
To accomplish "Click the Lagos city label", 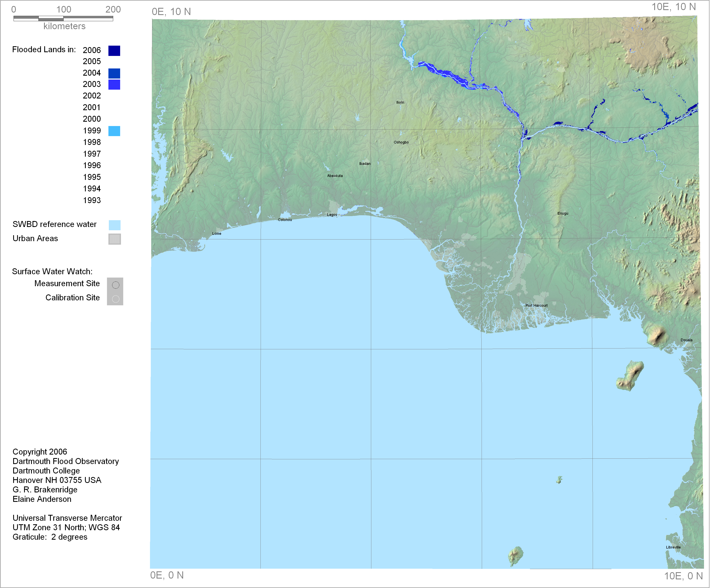I will pyautogui.click(x=332, y=214).
